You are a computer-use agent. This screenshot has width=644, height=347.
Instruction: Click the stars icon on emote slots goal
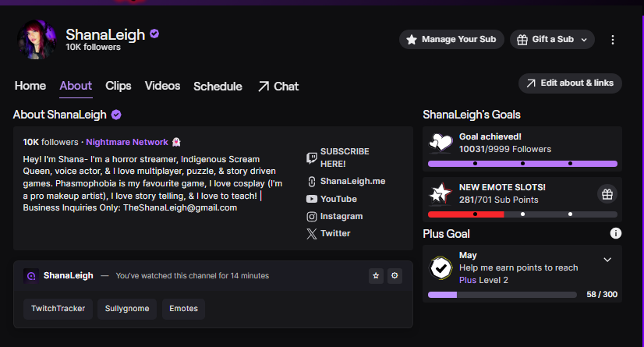(441, 193)
